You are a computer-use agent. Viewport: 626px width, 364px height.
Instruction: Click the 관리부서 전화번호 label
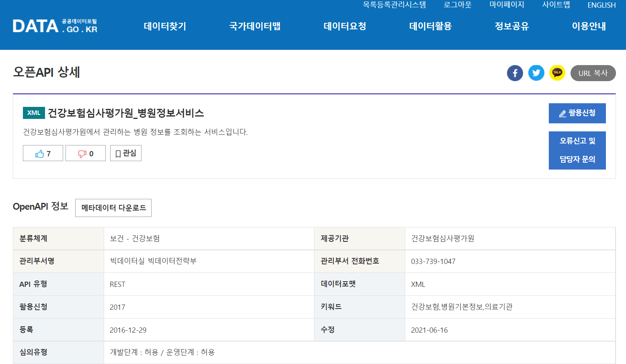pyautogui.click(x=350, y=261)
